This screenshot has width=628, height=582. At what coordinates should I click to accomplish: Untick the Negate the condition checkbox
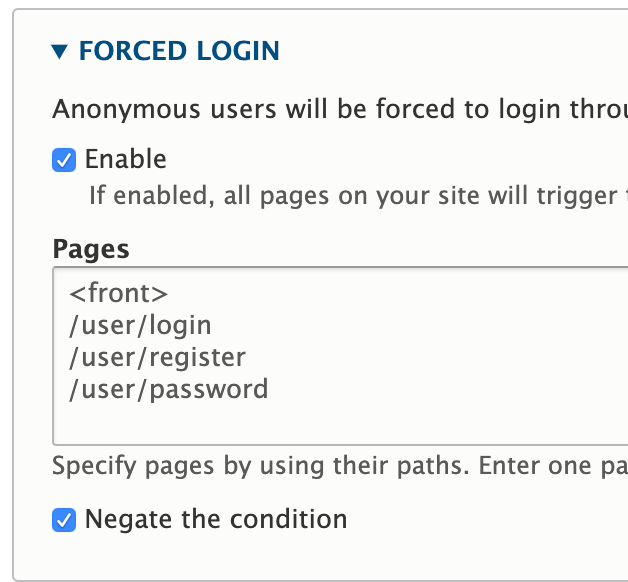click(64, 520)
